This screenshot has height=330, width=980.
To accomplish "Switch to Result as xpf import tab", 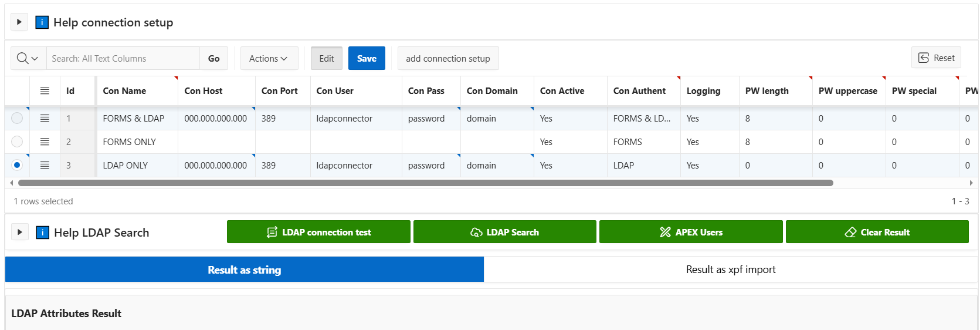I will point(731,270).
